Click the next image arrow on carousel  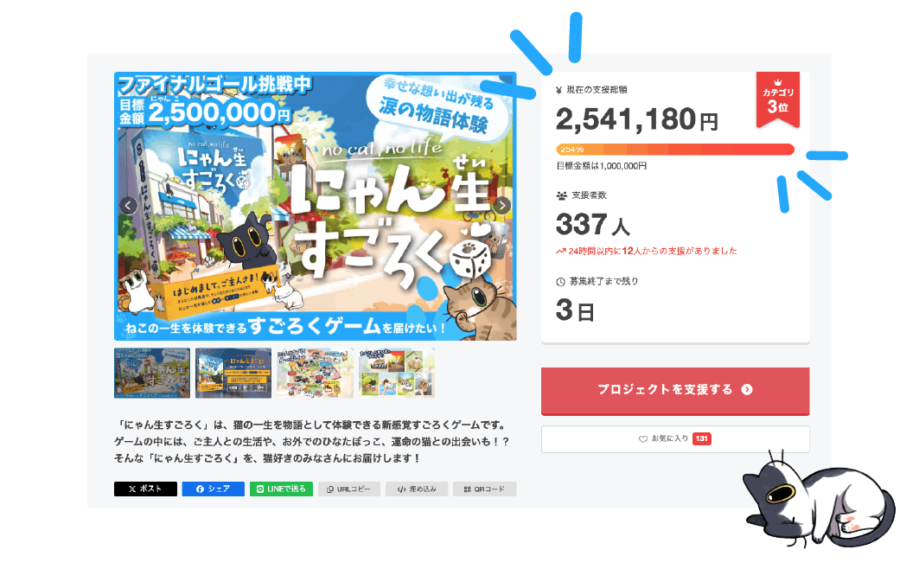click(501, 206)
